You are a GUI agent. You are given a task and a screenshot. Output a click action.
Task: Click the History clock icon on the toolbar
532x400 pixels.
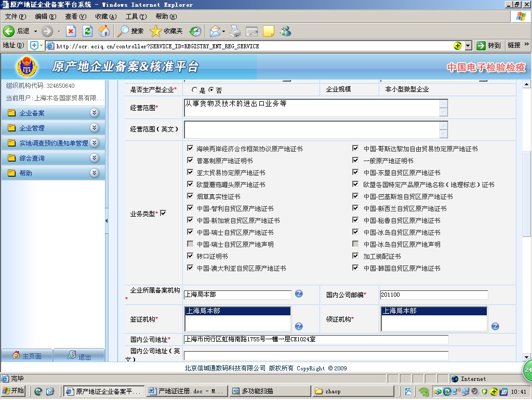click(x=195, y=31)
